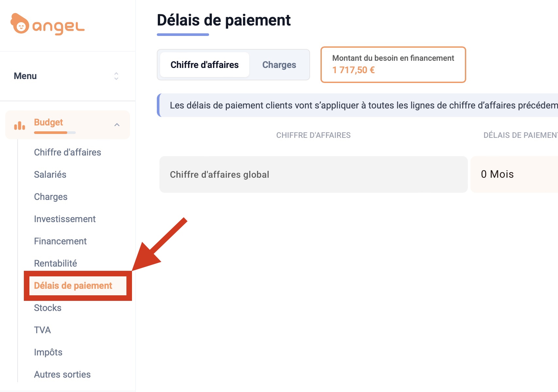Switch to the Chiffre d'affaires tab
This screenshot has height=392, width=558.
[205, 65]
